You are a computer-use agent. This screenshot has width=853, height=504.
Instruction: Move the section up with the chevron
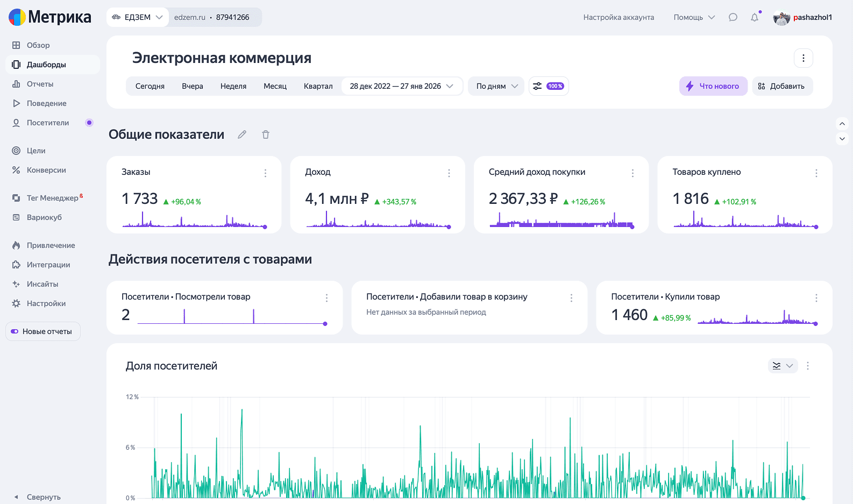pyautogui.click(x=842, y=124)
